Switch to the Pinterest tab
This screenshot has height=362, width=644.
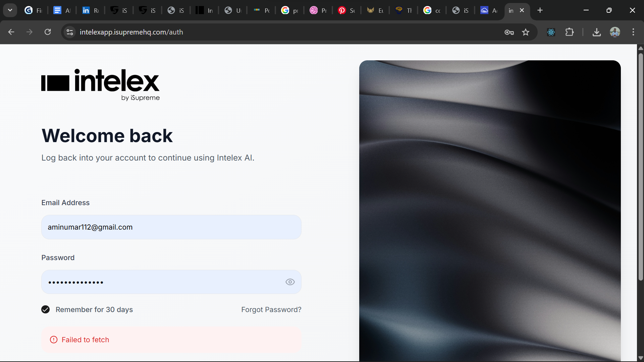tap(346, 10)
